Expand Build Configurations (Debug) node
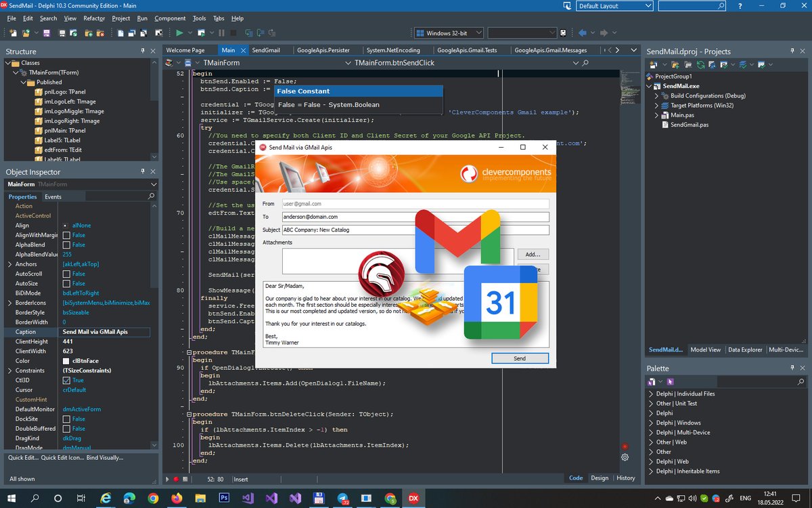Image resolution: width=812 pixels, height=508 pixels. pos(656,96)
